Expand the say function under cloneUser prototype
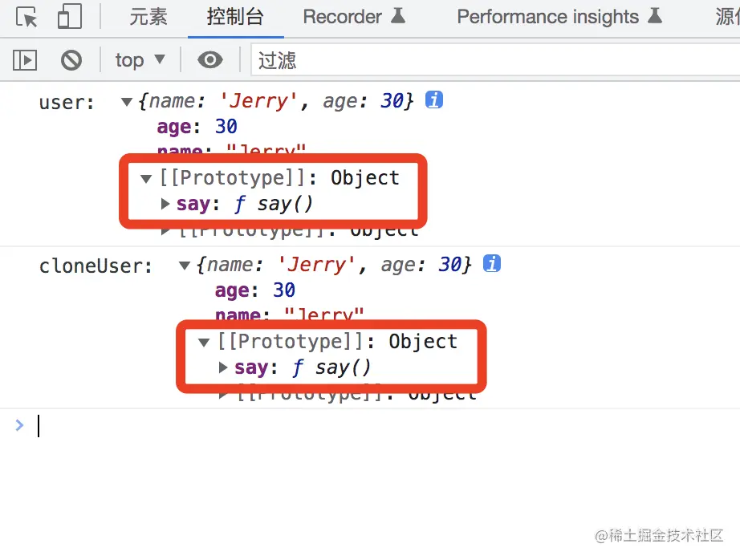740x560 pixels. pyautogui.click(x=223, y=367)
